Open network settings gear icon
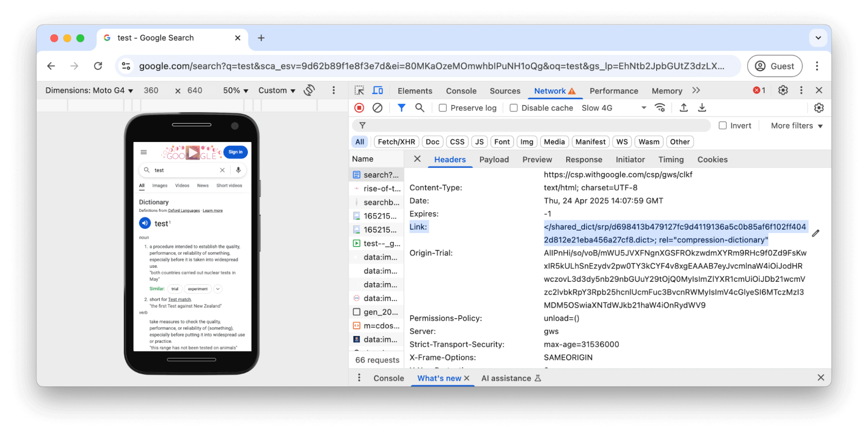 [x=818, y=108]
